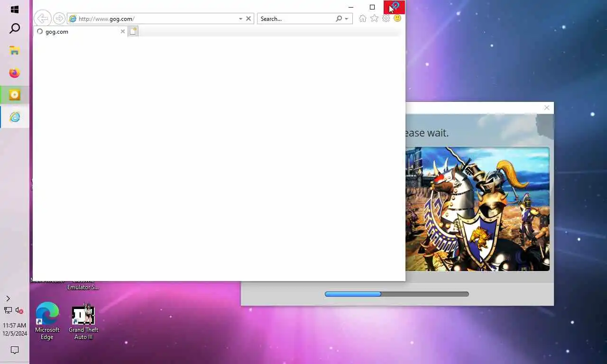This screenshot has height=364, width=607.
Task: Open the search provider dropdown arrow
Action: tap(347, 19)
